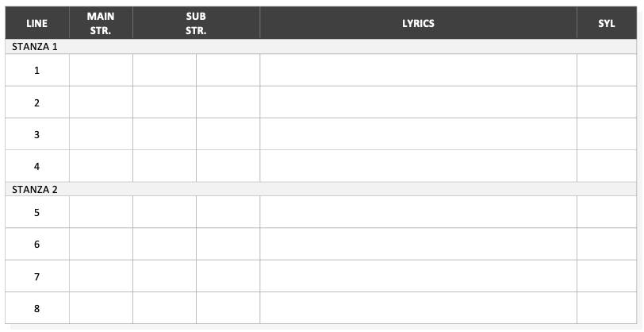Select the SYL cell in row 7
Viewport: 644px width, 332px height.
pyautogui.click(x=607, y=276)
